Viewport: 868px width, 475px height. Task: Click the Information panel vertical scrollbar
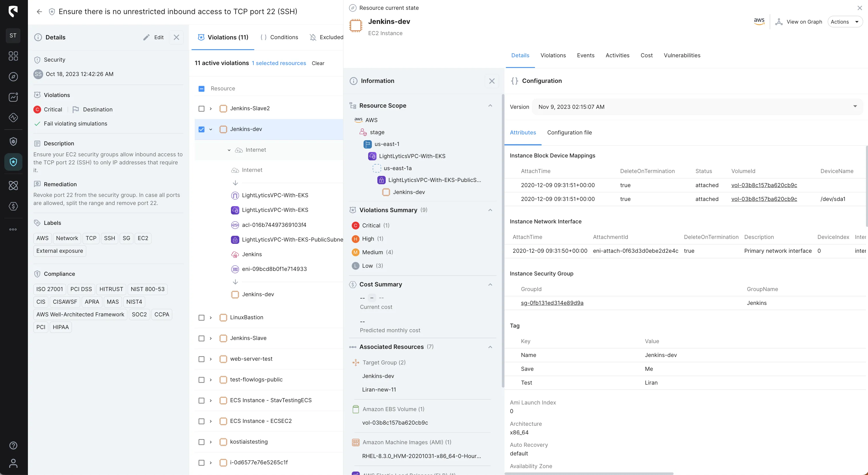pyautogui.click(x=503, y=241)
